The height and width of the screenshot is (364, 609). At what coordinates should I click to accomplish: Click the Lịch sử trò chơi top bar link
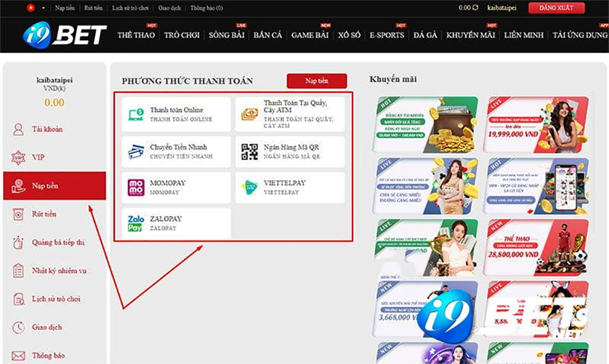pyautogui.click(x=130, y=8)
